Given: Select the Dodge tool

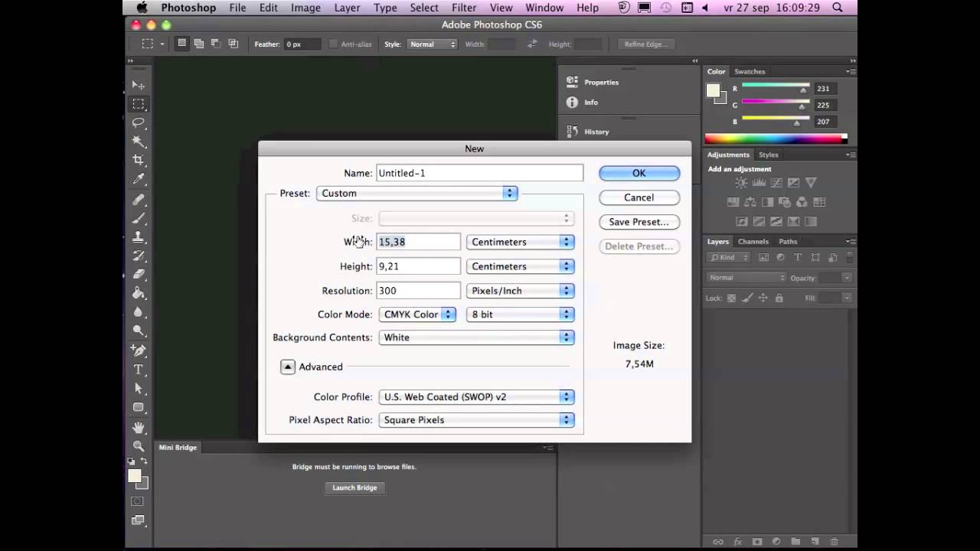Looking at the screenshot, I should [139, 331].
